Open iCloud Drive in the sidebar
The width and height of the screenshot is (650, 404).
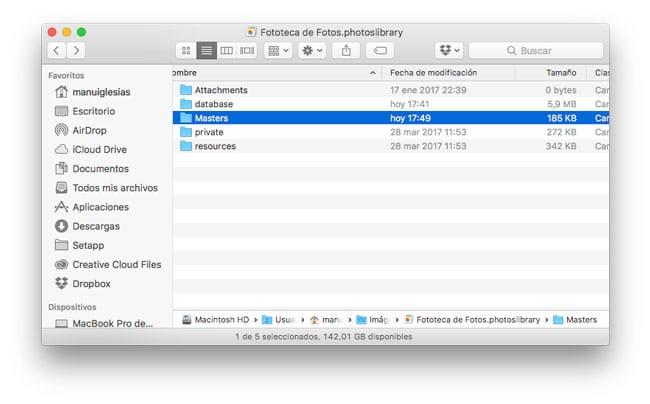91,149
